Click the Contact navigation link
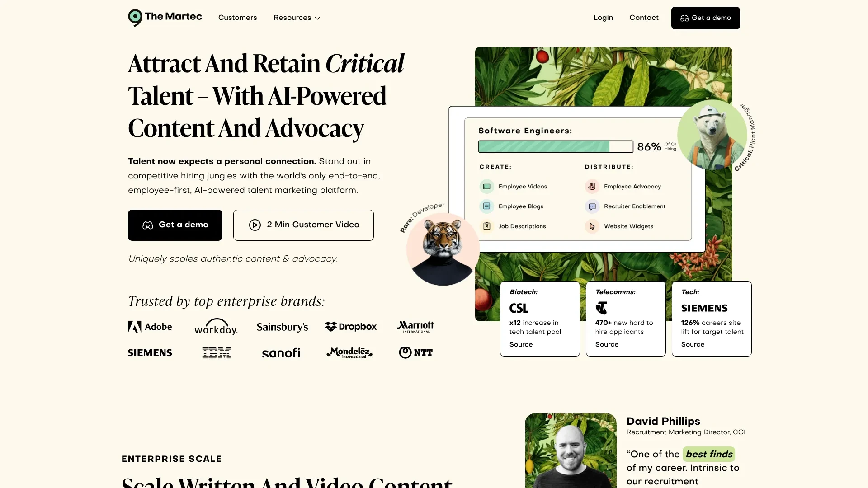 (x=644, y=18)
